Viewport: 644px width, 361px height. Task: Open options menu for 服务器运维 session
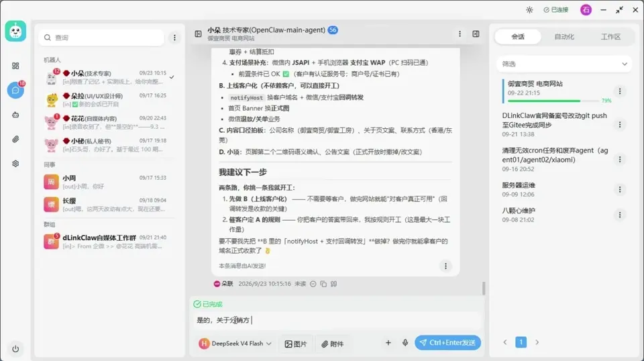tap(620, 189)
